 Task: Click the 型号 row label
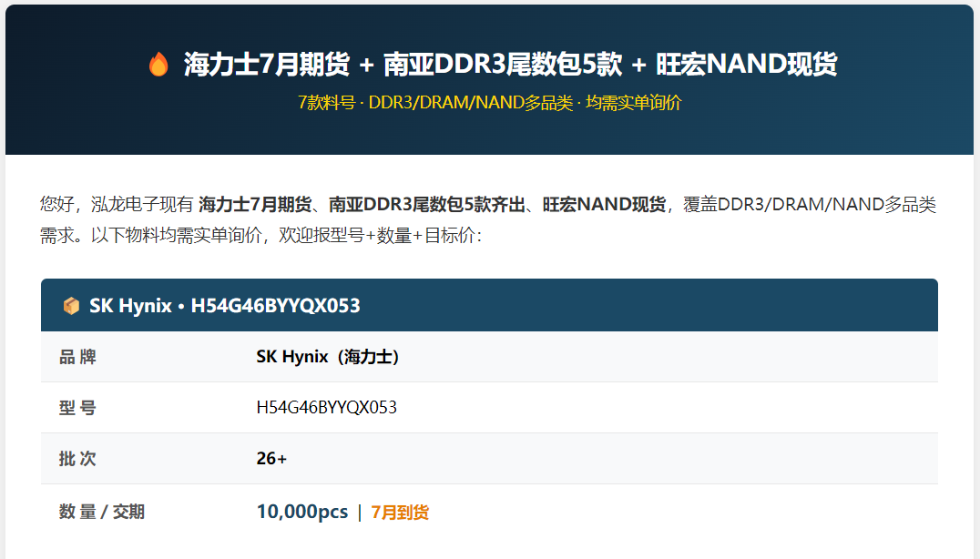[x=77, y=408]
